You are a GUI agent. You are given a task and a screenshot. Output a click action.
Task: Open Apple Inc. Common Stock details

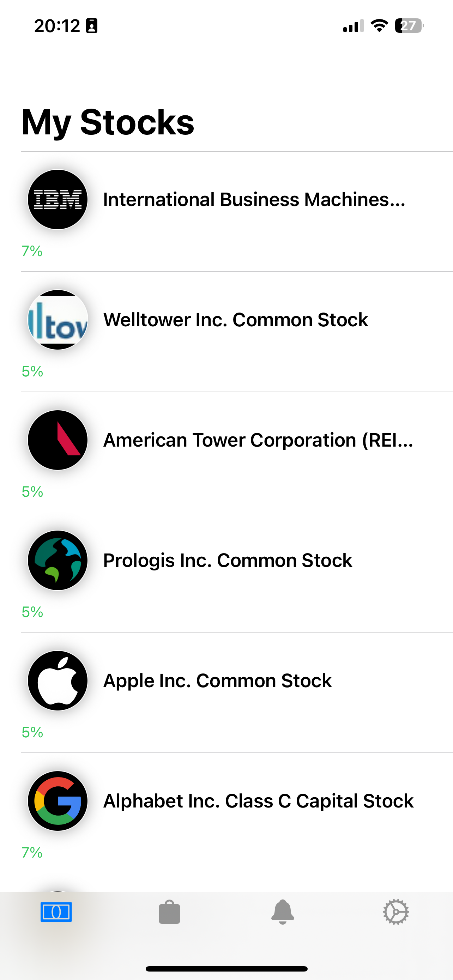[x=218, y=680]
